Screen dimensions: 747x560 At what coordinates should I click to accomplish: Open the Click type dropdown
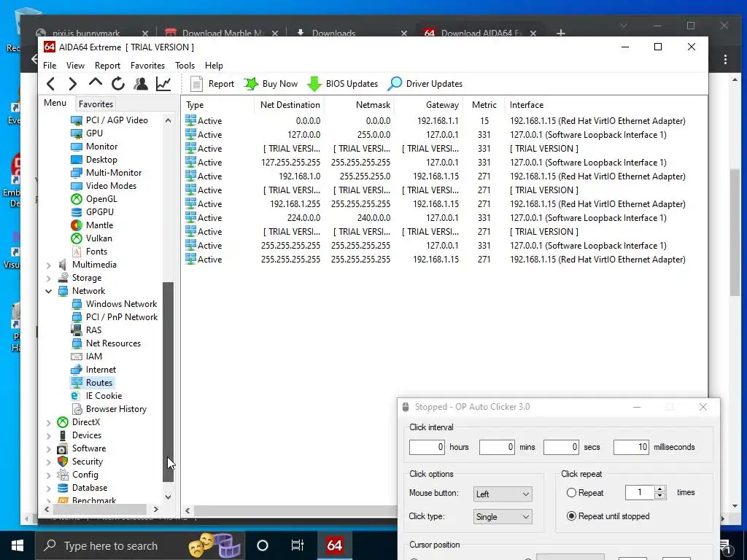tap(503, 517)
